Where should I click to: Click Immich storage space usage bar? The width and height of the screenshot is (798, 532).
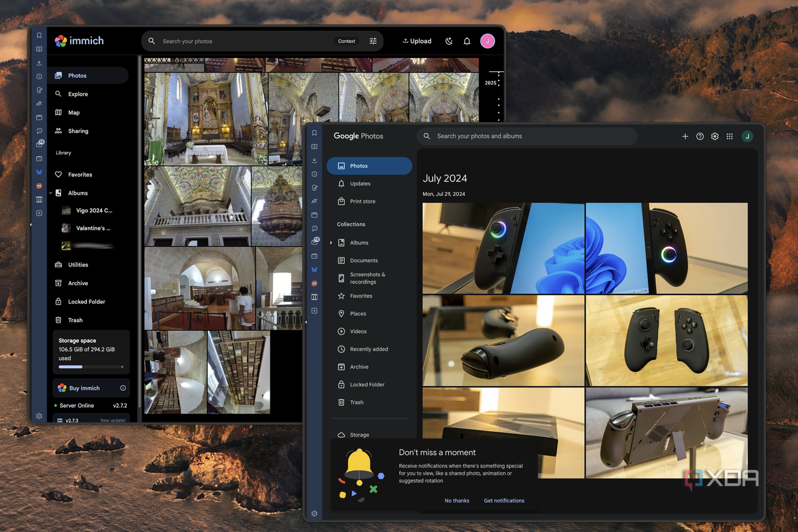tap(91, 367)
